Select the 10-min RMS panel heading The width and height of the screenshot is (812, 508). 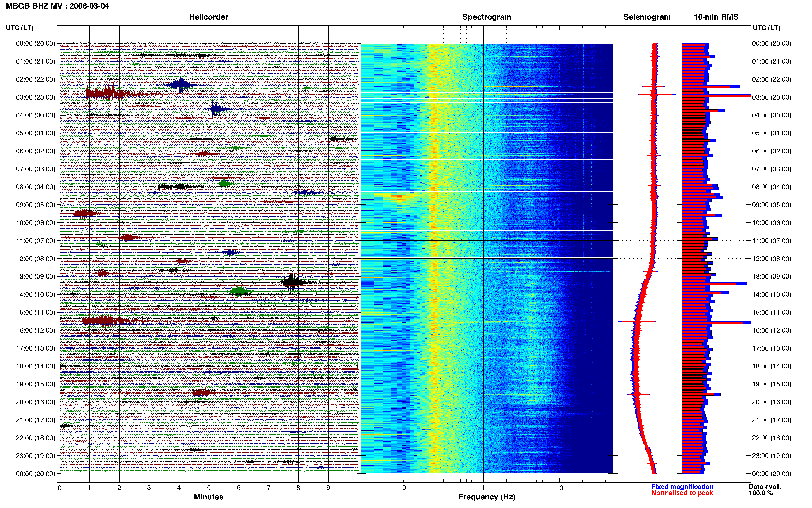point(716,17)
